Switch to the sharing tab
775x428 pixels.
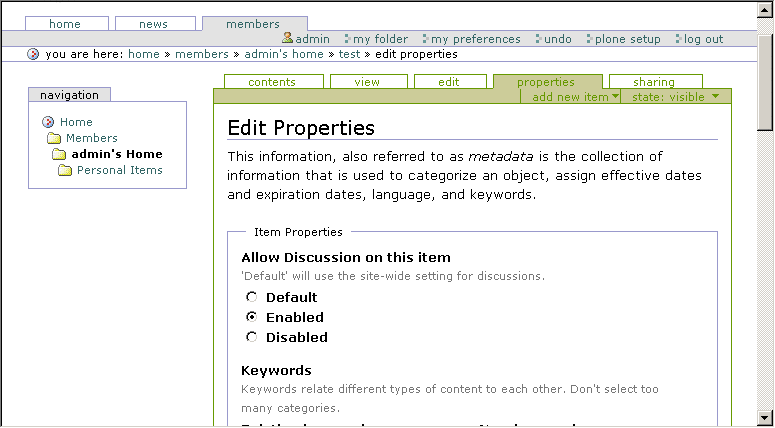click(x=653, y=82)
